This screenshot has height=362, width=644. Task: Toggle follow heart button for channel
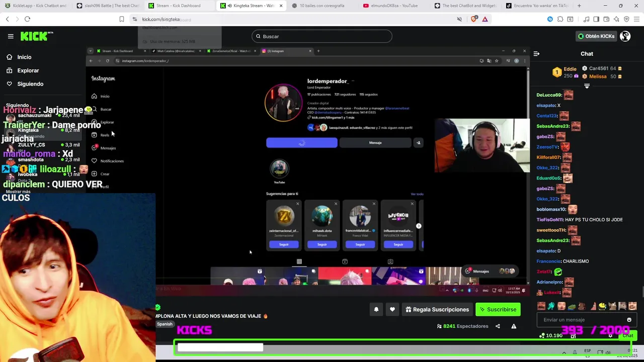point(392,309)
